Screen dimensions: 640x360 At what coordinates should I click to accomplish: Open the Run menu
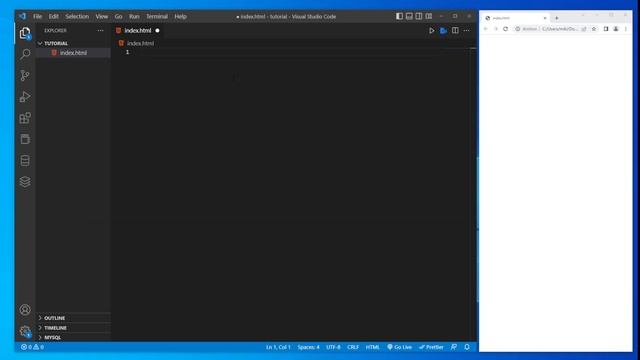click(x=134, y=16)
